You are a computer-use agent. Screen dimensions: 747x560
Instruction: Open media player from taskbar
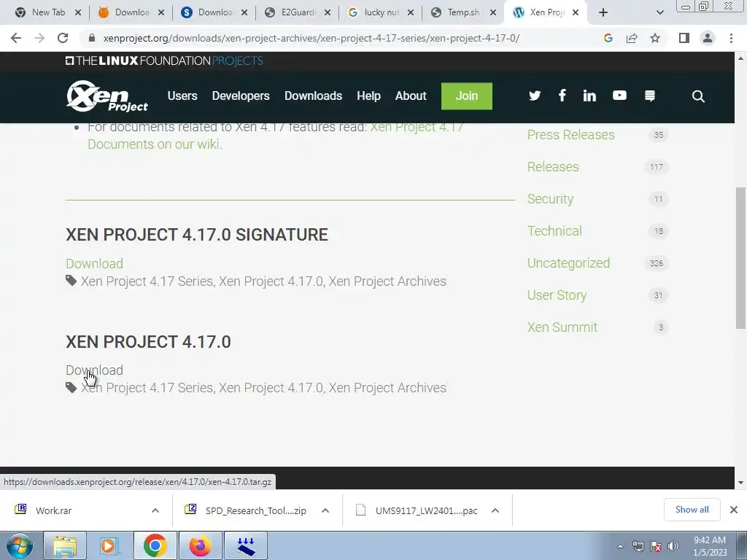(x=109, y=545)
